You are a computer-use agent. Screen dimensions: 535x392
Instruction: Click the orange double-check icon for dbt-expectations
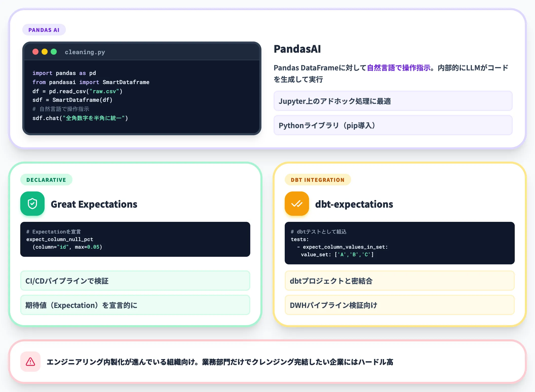click(297, 204)
